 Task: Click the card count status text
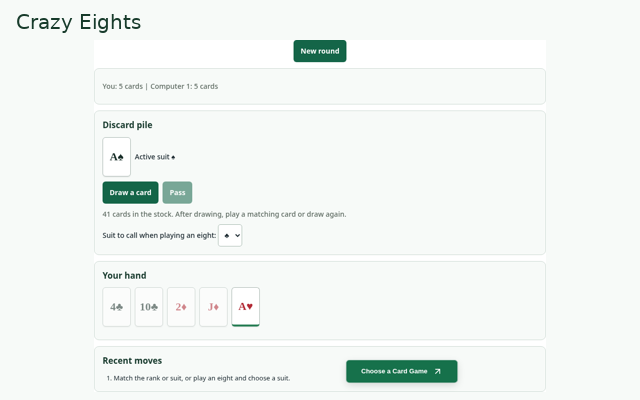[160, 86]
